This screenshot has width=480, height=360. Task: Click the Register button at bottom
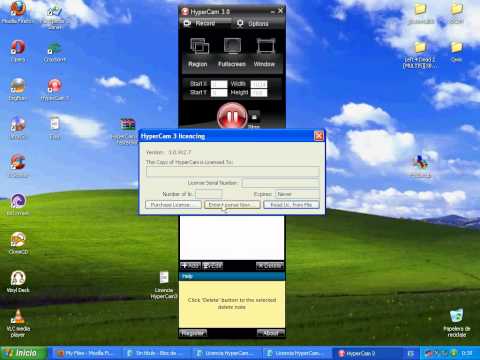coord(193,333)
